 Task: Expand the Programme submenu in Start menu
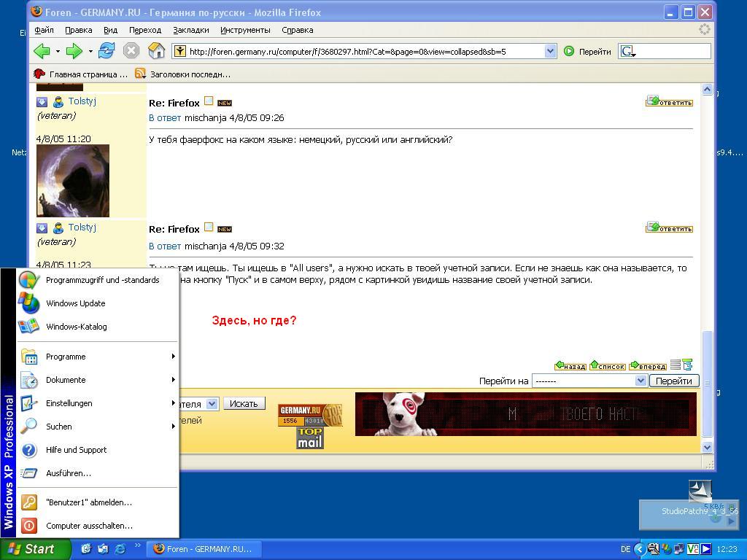click(66, 357)
